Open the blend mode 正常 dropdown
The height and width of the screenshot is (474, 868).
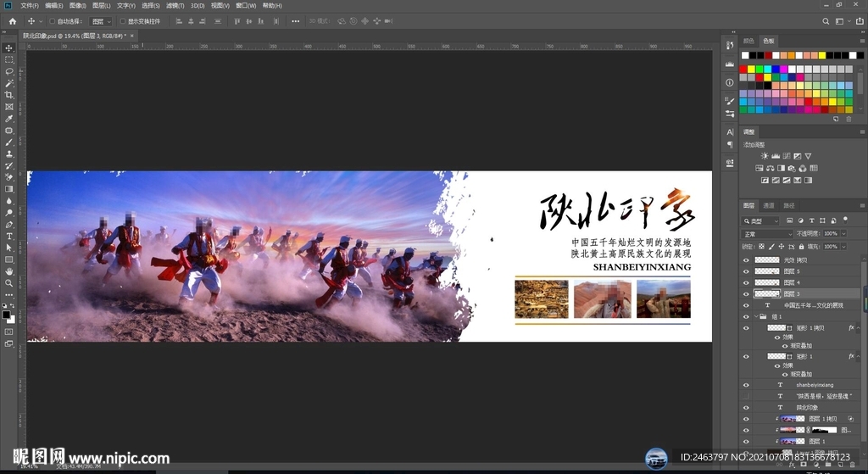point(767,234)
